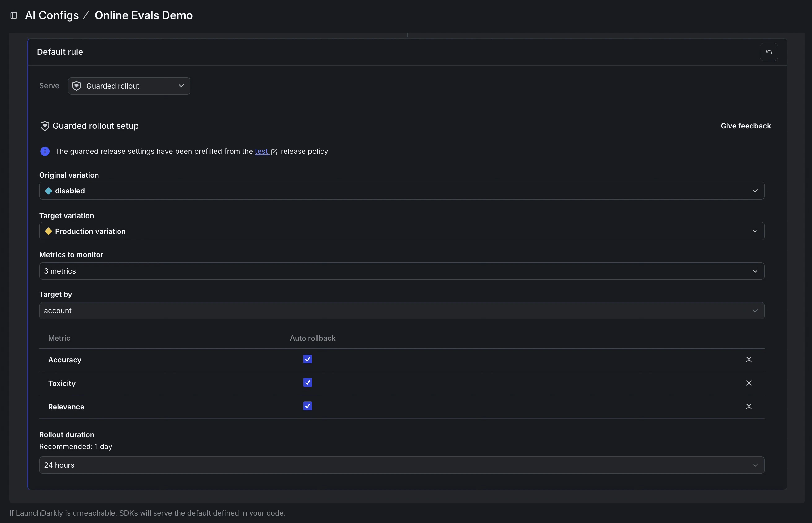The height and width of the screenshot is (523, 812).
Task: Disable auto rollback for Accuracy
Action: [x=308, y=359]
